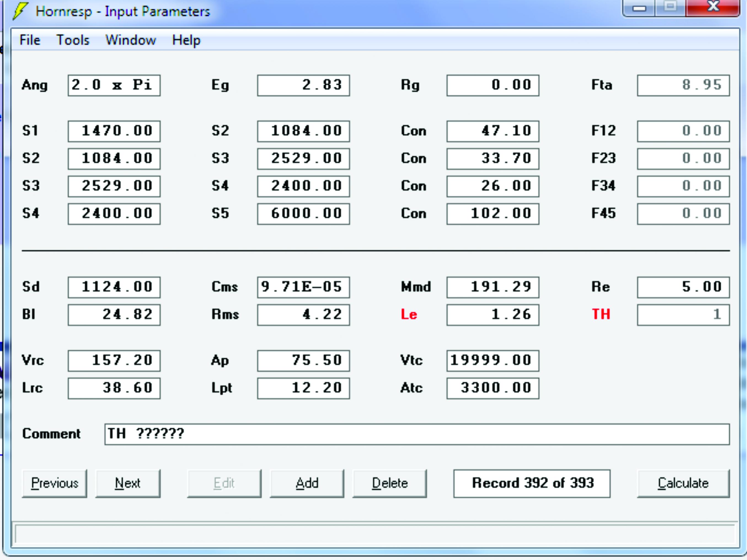Click the Lpt field showing 12.20
Viewport: 747px width, 560px height.
pyautogui.click(x=303, y=388)
